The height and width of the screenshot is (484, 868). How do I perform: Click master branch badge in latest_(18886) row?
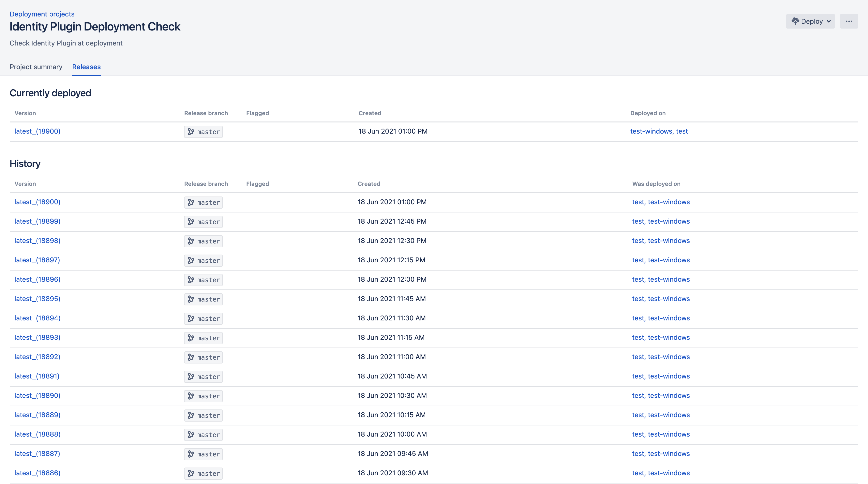click(x=203, y=474)
